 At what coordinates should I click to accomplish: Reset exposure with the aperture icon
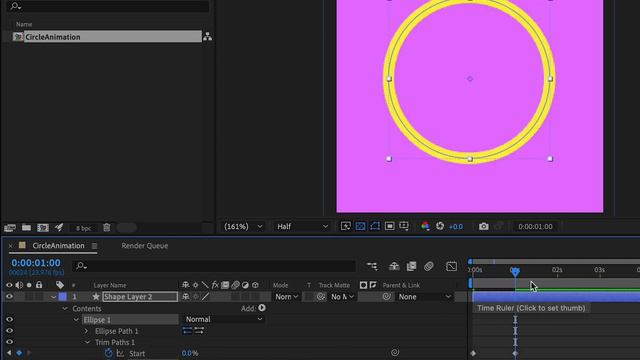tap(440, 226)
